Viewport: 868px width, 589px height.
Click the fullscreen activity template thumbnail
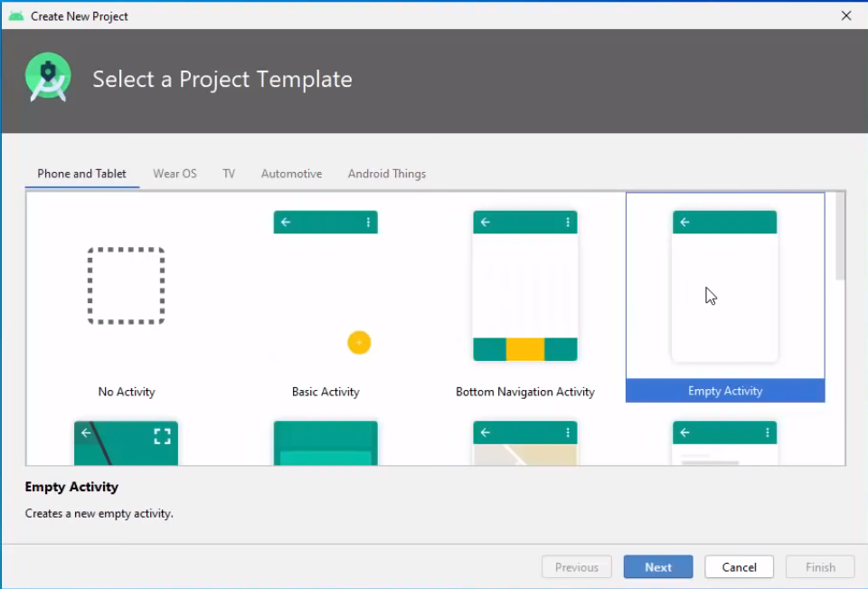click(127, 442)
